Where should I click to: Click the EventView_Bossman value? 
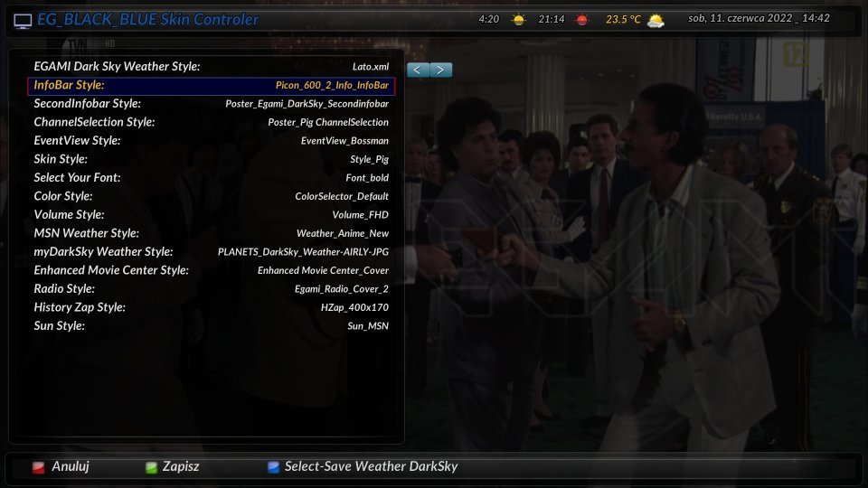tap(344, 141)
